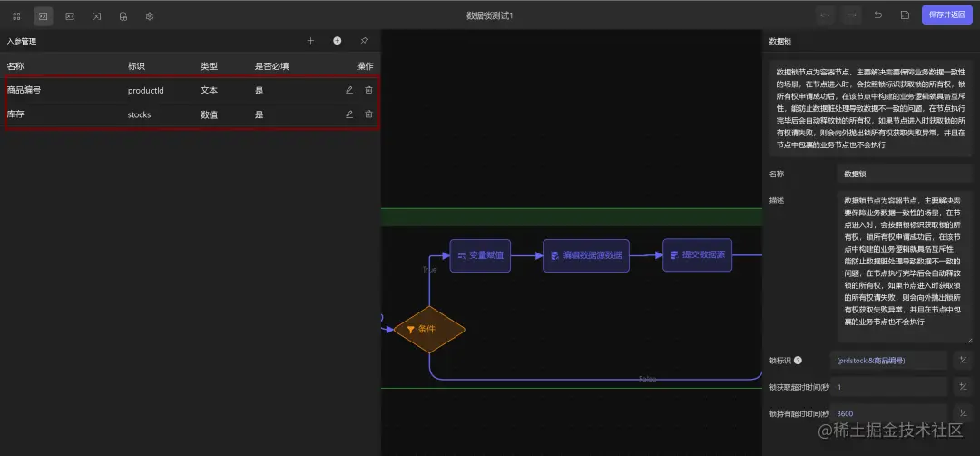Click the 库存 name cell
The height and width of the screenshot is (456, 980).
click(x=15, y=114)
